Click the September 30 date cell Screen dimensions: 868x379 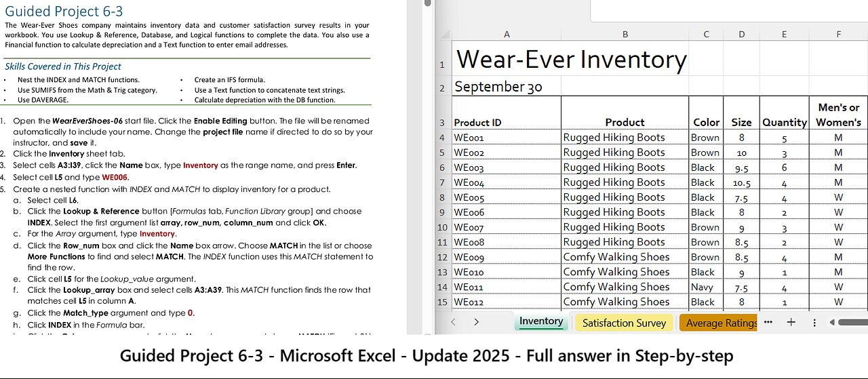[507, 87]
